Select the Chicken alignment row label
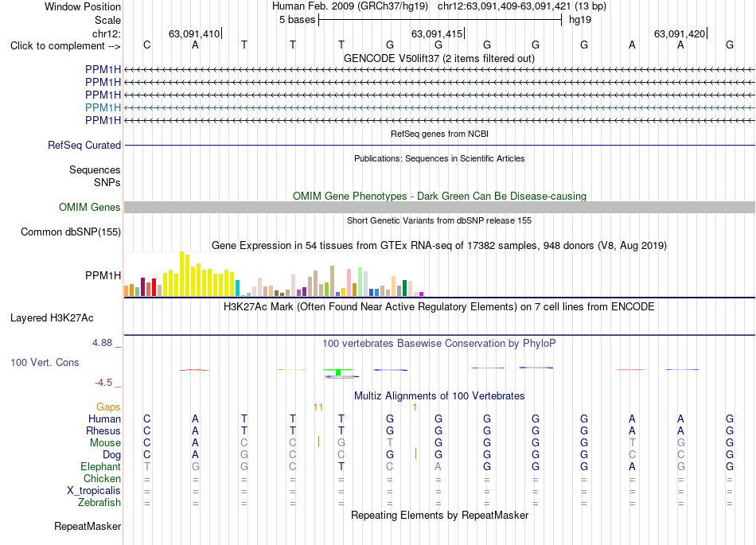 [x=102, y=478]
